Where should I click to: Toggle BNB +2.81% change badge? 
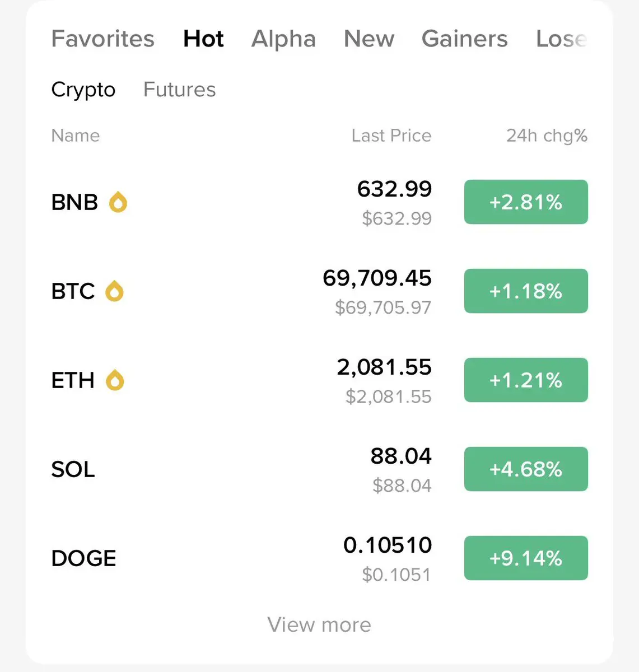click(525, 202)
